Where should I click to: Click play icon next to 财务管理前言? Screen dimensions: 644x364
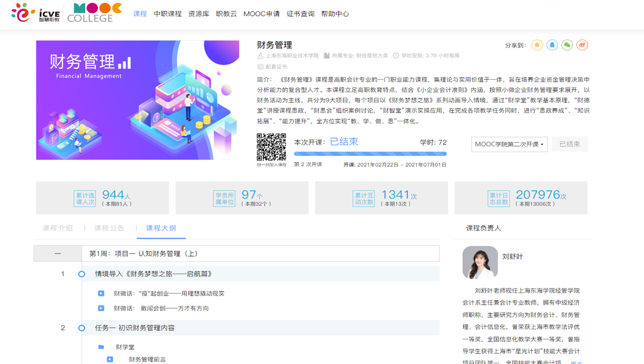tap(110, 359)
